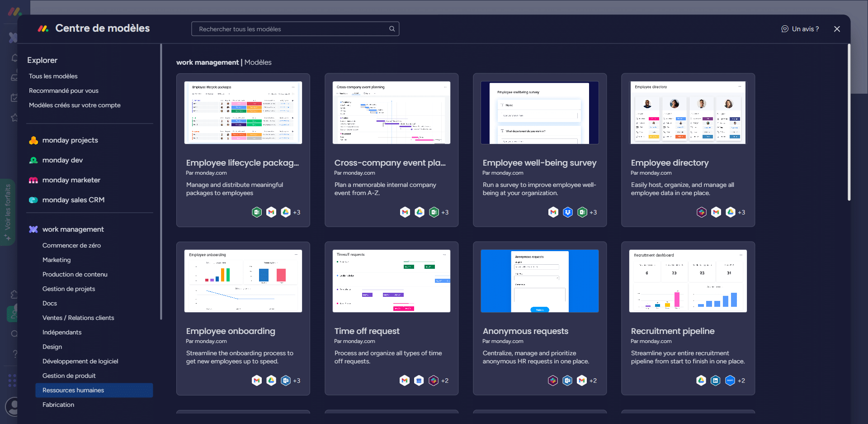
Task: Click the monday sales CRM icon
Action: pyautogui.click(x=33, y=200)
